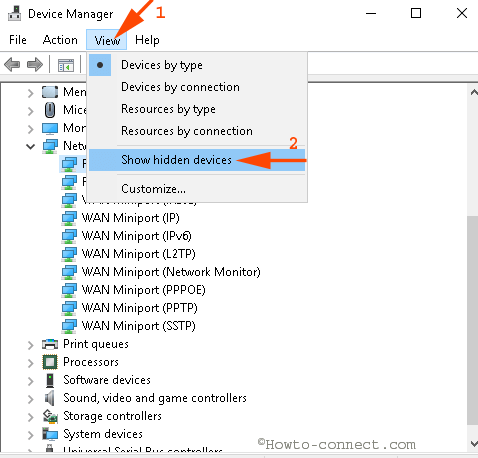Click the Device Manager title bar icon
478x458 pixels.
(x=15, y=13)
